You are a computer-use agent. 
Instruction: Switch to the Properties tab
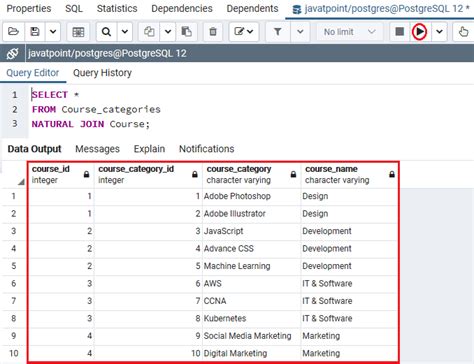tap(29, 9)
